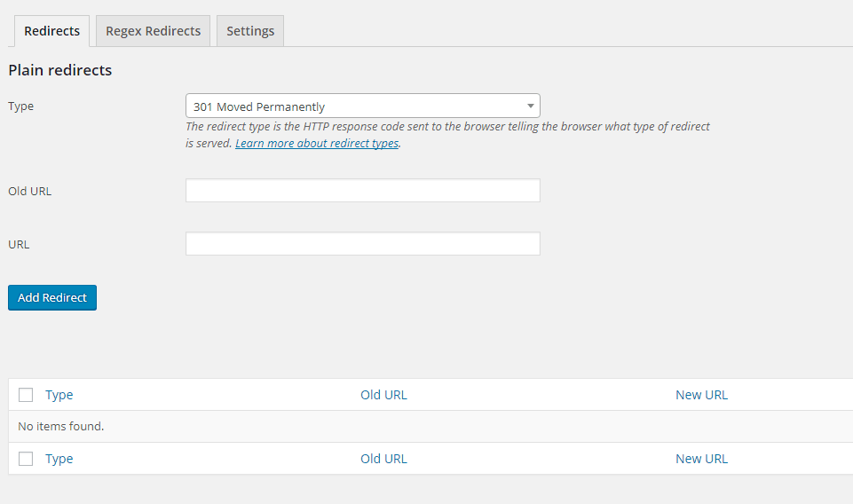Click New URL link in table footer
This screenshot has width=853, height=504.
(701, 459)
